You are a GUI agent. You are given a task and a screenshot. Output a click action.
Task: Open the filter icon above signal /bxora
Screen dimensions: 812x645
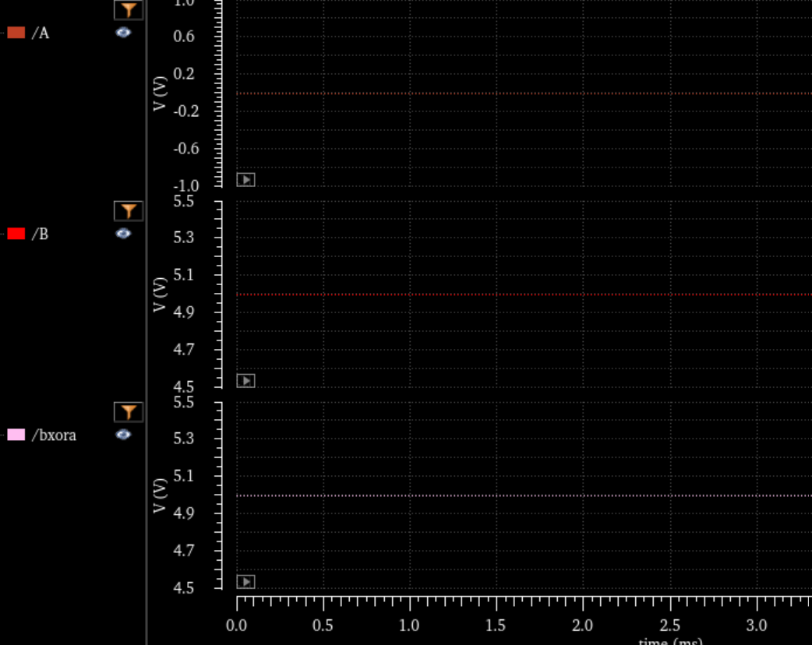[x=129, y=412]
